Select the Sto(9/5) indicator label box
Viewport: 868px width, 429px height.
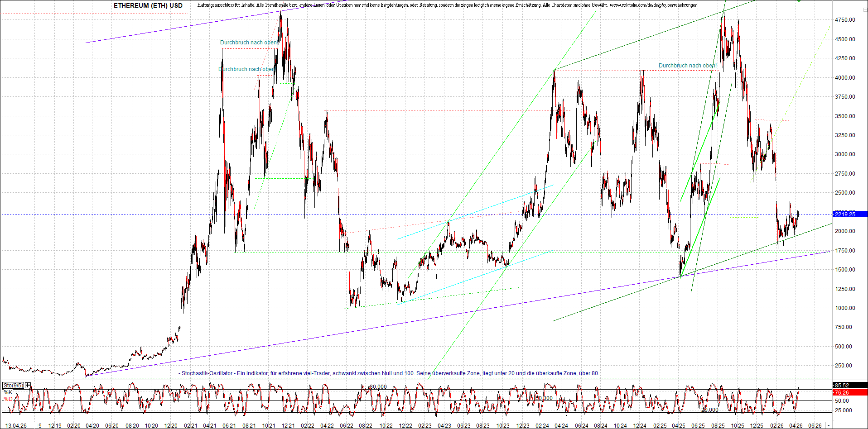tap(13, 386)
